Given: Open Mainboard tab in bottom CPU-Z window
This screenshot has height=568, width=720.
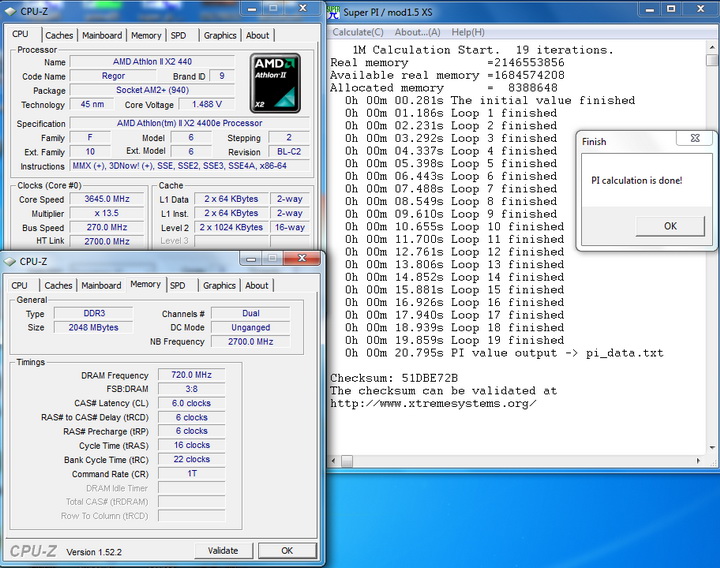Looking at the screenshot, I should [101, 286].
